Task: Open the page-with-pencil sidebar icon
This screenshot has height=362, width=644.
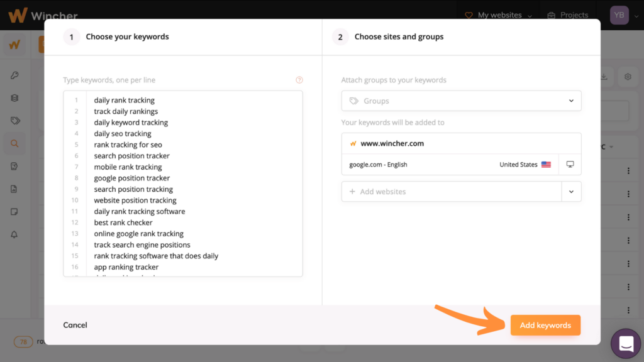Action: tap(14, 166)
